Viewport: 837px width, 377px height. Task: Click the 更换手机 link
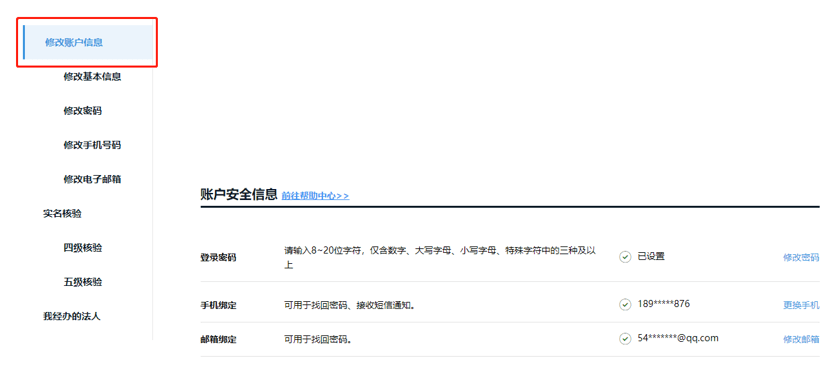click(801, 305)
